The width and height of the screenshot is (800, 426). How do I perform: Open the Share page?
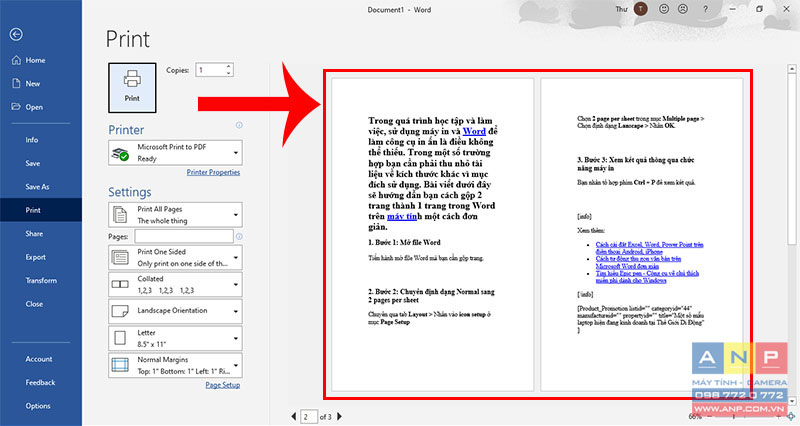coord(41,234)
